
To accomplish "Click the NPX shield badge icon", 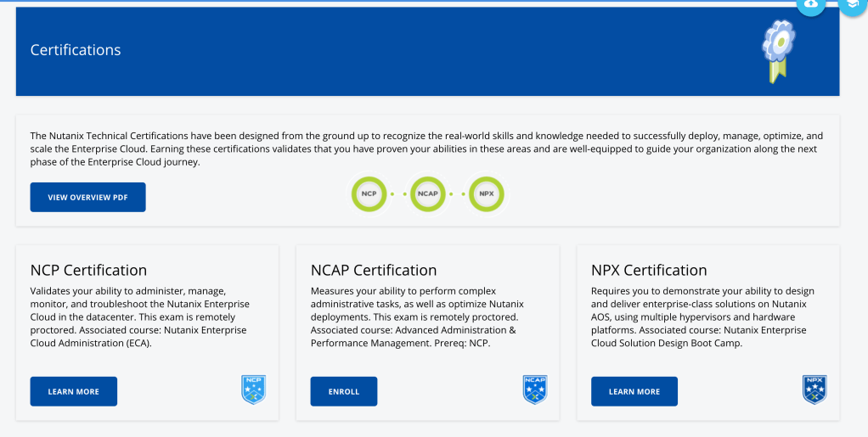I will [x=814, y=389].
